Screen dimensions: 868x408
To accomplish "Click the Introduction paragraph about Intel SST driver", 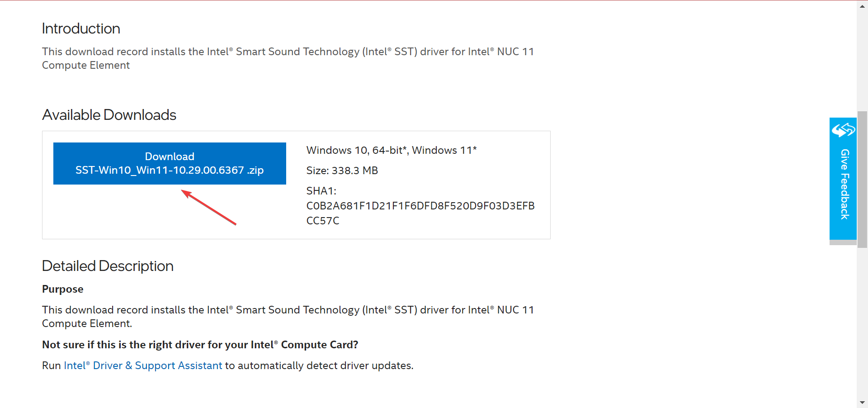I will [288, 58].
